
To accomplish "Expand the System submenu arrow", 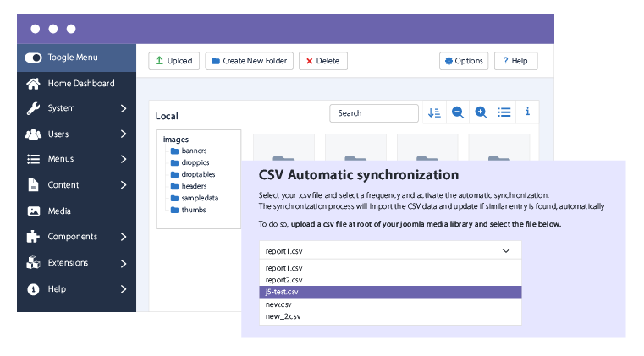I will (123, 108).
